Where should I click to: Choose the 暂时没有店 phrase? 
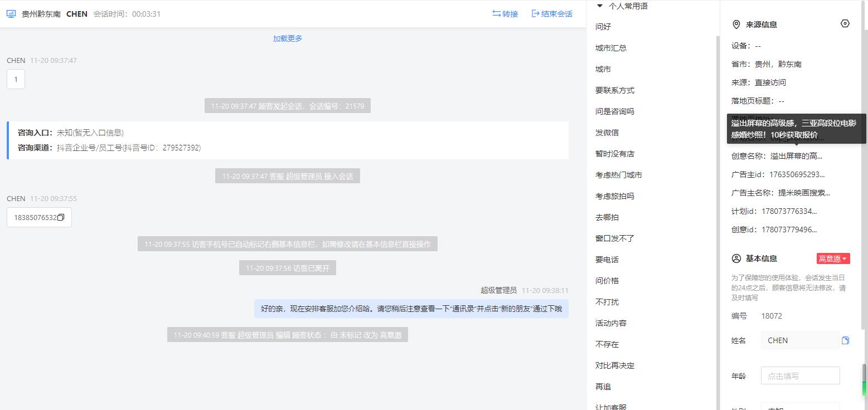tap(615, 154)
